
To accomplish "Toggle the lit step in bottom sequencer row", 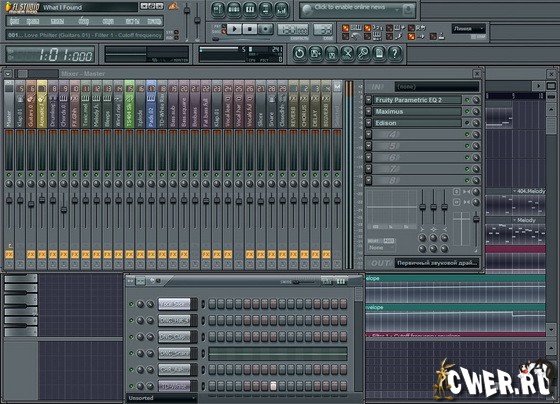I will 273,386.
